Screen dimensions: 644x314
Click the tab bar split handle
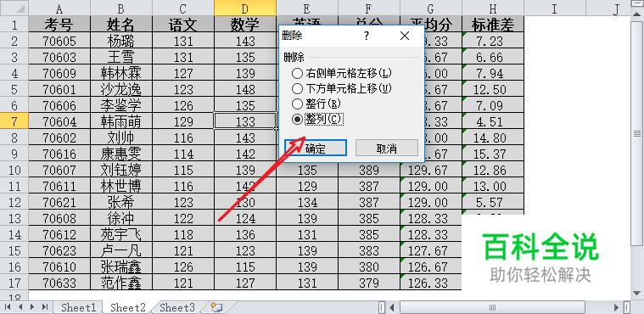(382, 307)
